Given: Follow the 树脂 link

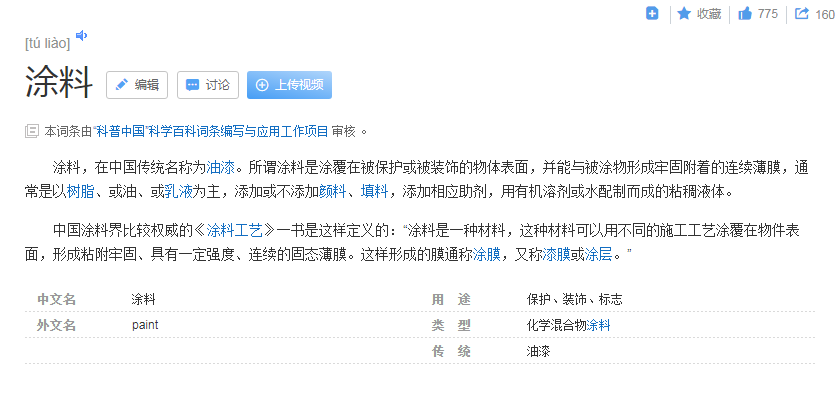Looking at the screenshot, I should [x=81, y=191].
